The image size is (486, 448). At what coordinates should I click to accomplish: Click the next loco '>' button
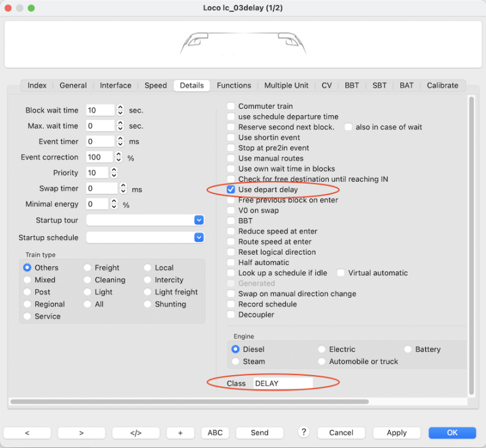coord(82,433)
